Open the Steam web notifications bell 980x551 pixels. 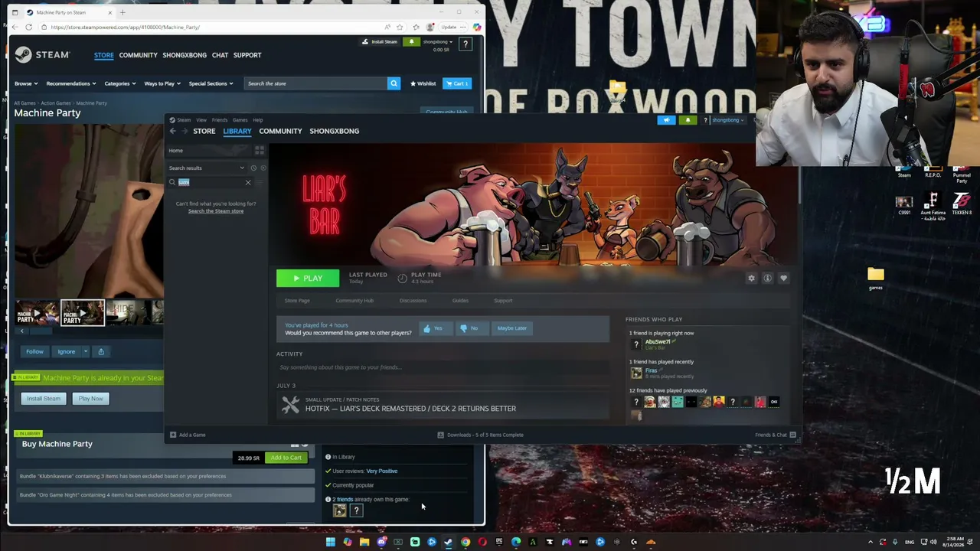coord(412,41)
